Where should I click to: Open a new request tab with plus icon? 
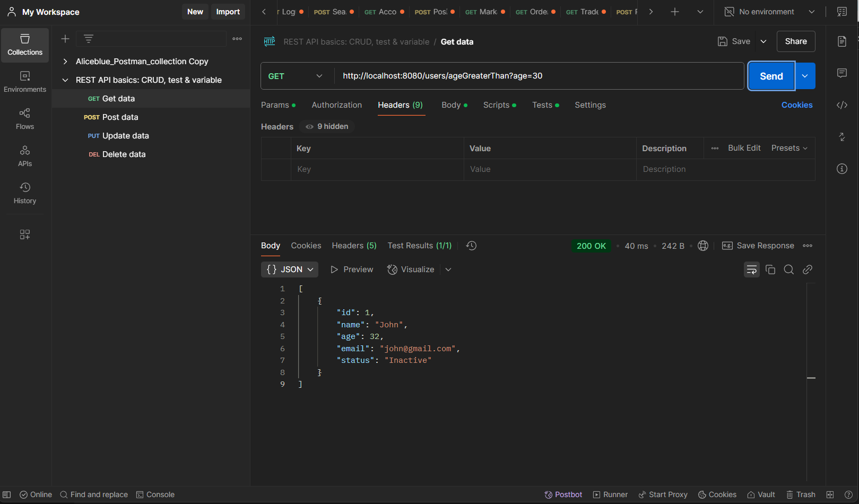point(675,12)
